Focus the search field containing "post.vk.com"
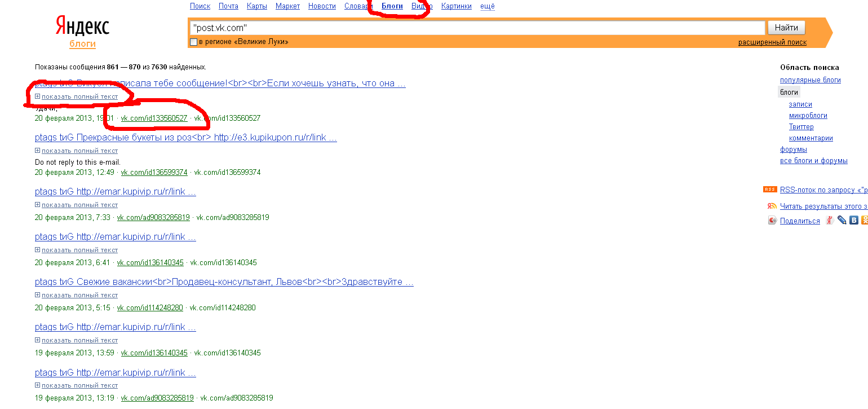The height and width of the screenshot is (409, 868). pos(477,28)
